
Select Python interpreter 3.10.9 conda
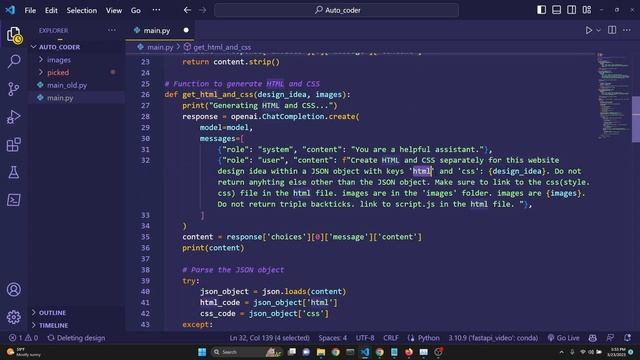(x=493, y=338)
